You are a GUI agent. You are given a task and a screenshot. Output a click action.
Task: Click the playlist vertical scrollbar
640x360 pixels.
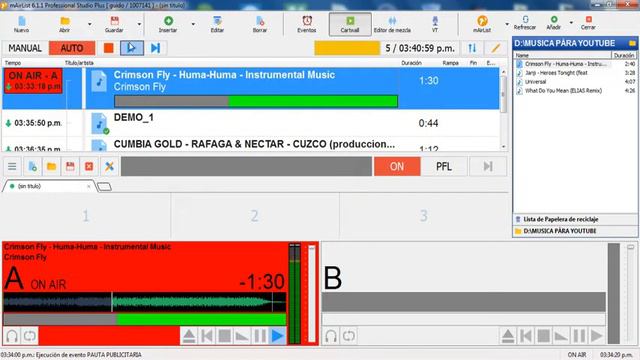[x=504, y=108]
